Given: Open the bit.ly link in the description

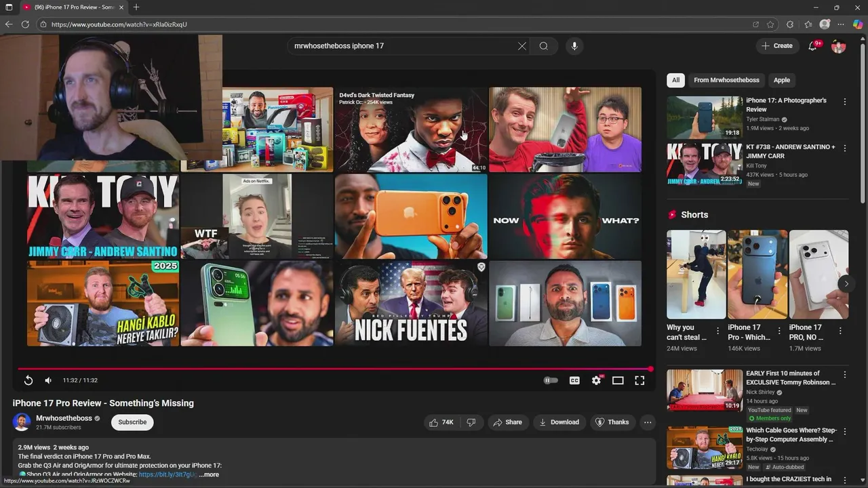Looking at the screenshot, I should click(x=167, y=474).
